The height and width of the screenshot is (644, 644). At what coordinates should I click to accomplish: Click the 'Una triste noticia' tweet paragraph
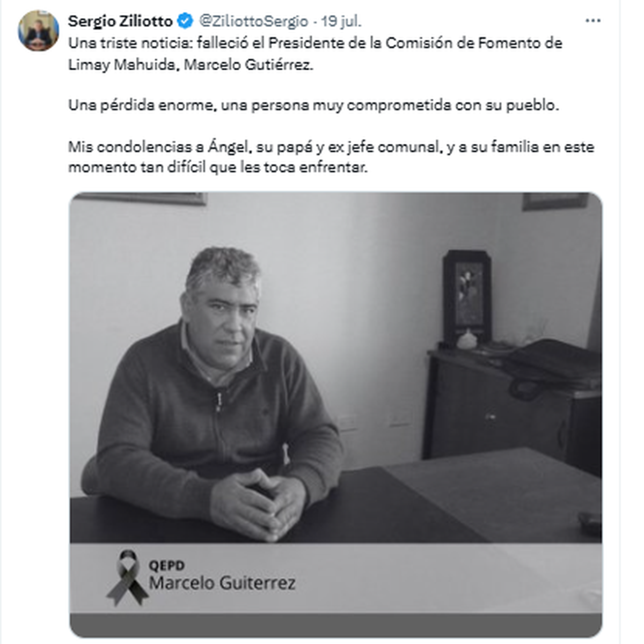[x=315, y=54]
